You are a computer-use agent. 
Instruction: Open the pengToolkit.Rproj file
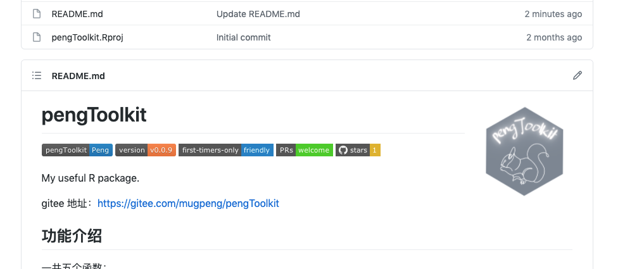tap(87, 37)
